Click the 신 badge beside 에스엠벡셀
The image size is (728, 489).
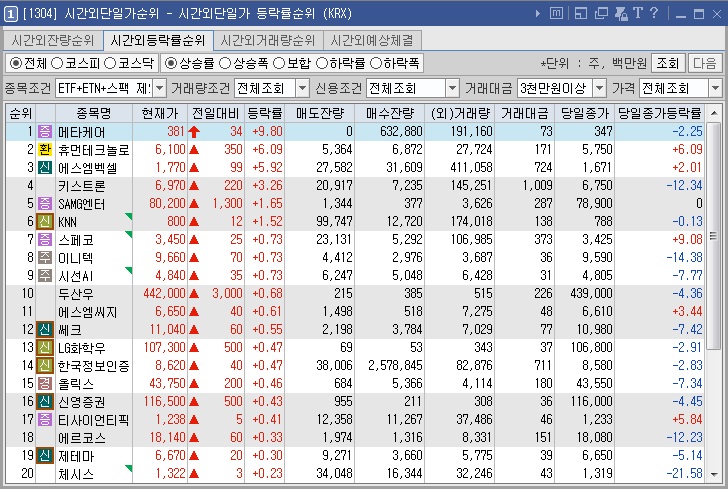pyautogui.click(x=45, y=167)
